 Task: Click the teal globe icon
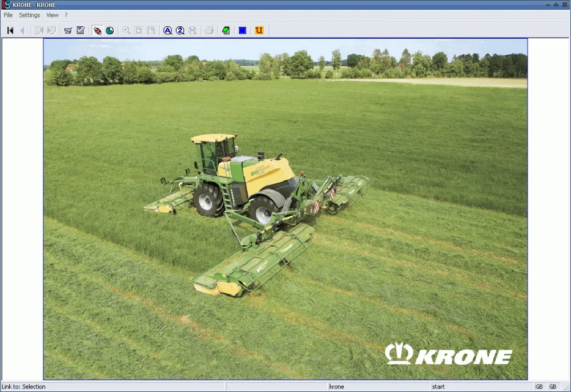[110, 31]
